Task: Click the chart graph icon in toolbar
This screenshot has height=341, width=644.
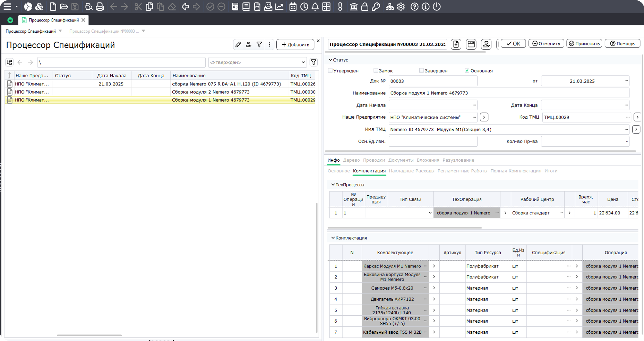Action: point(279,7)
